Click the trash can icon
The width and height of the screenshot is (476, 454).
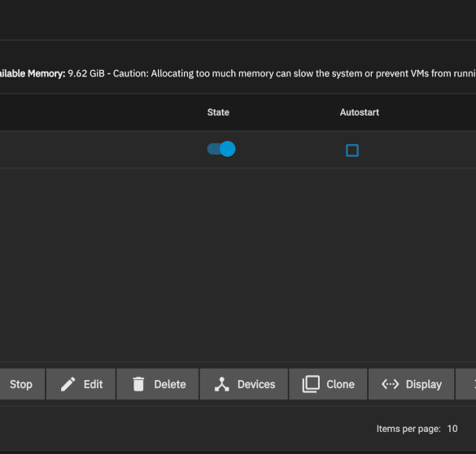tap(138, 384)
